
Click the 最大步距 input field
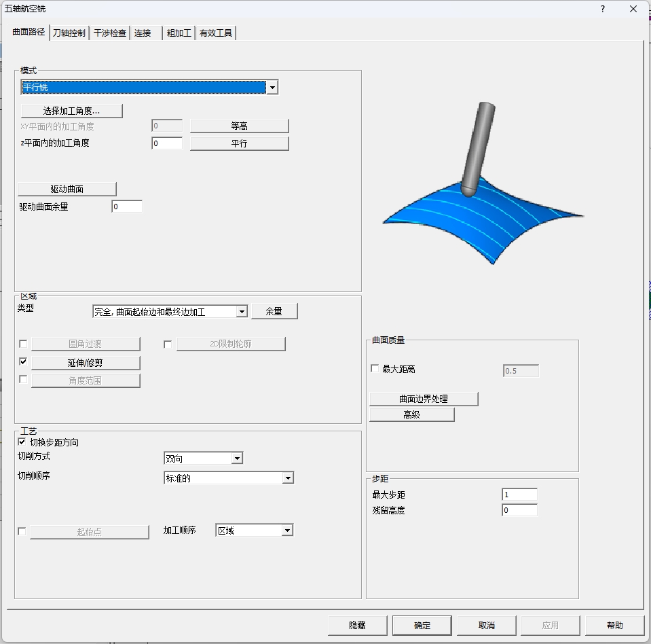(520, 495)
